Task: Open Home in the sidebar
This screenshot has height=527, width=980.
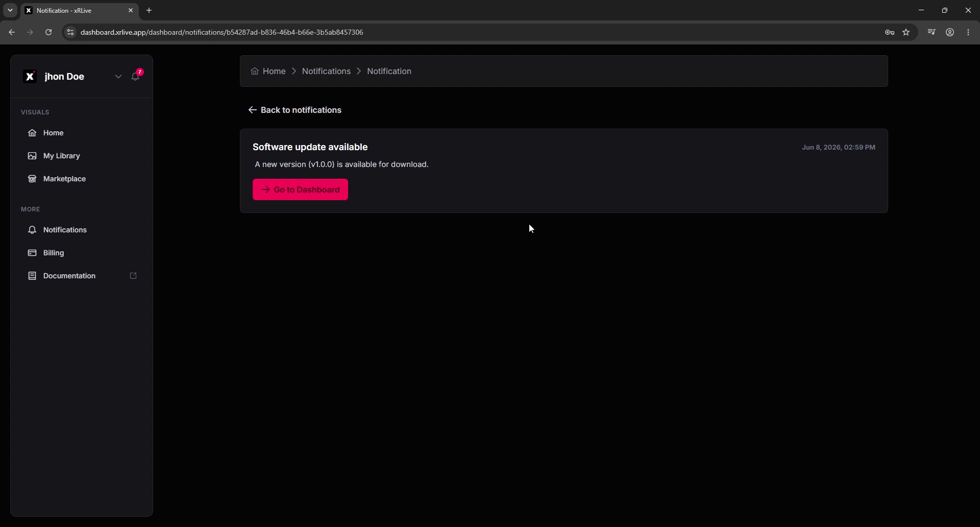Action: [x=82, y=133]
